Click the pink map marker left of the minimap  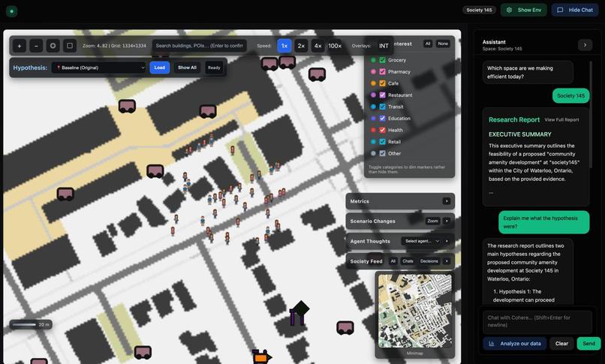(x=345, y=327)
